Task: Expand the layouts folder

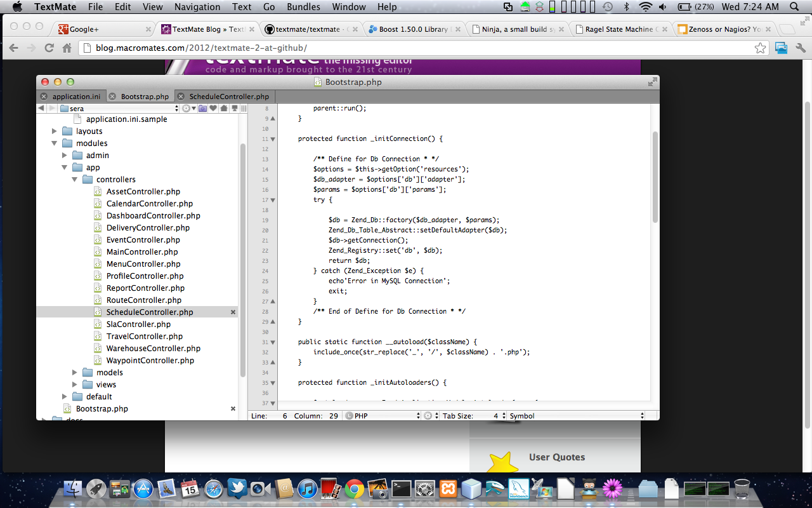Action: coord(55,131)
